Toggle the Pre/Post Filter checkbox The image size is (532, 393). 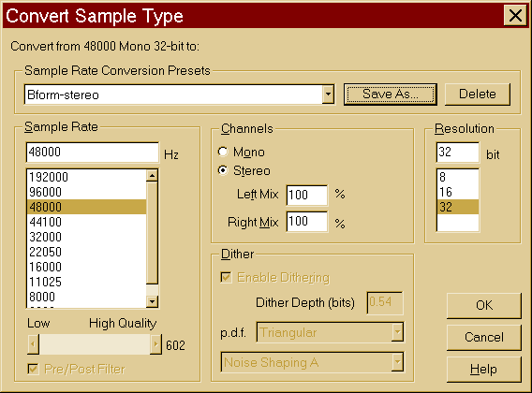[33, 369]
